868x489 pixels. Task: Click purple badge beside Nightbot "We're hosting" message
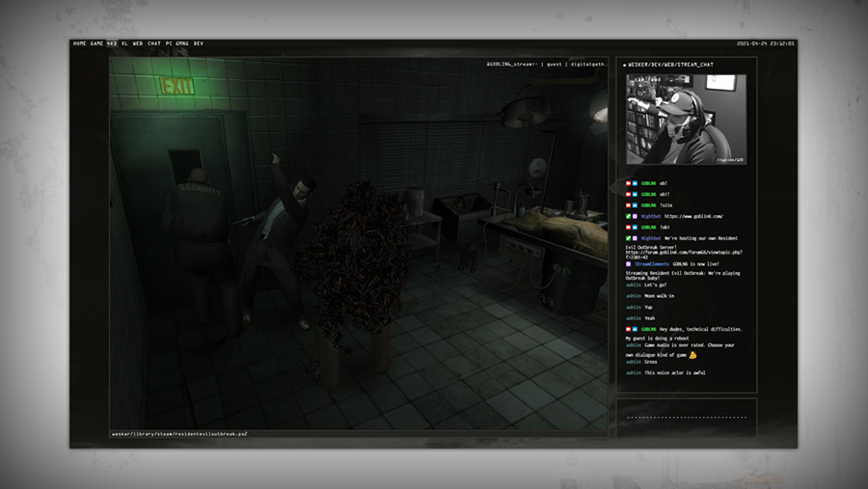pyautogui.click(x=635, y=238)
